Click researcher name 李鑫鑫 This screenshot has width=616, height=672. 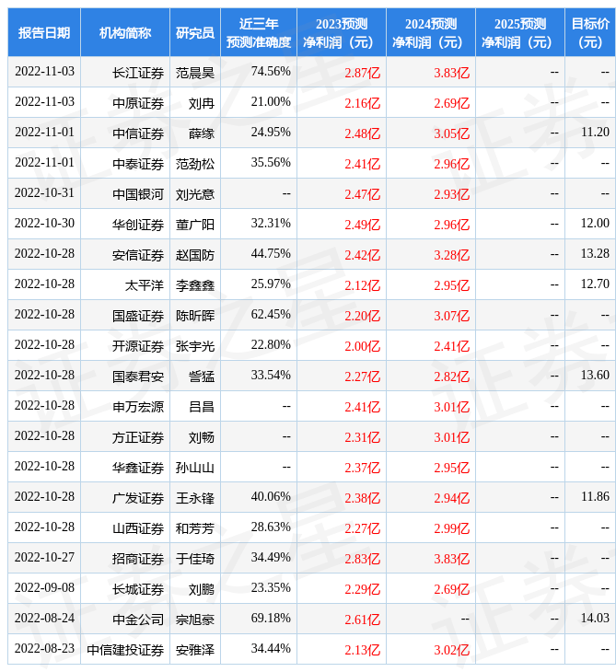click(x=195, y=285)
